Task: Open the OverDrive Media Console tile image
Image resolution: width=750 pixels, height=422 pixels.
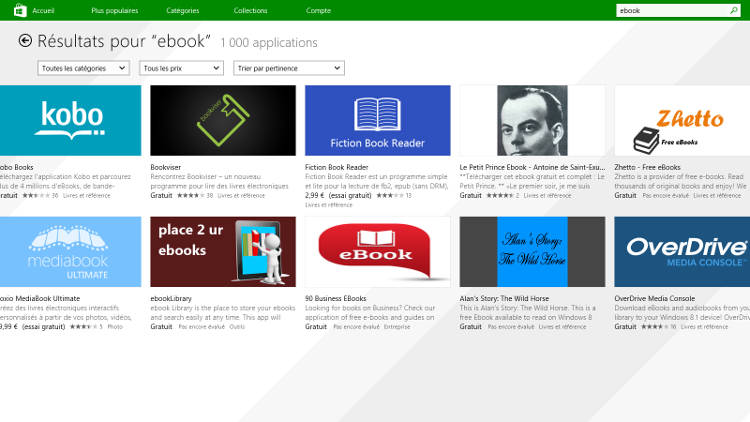Action: point(682,252)
